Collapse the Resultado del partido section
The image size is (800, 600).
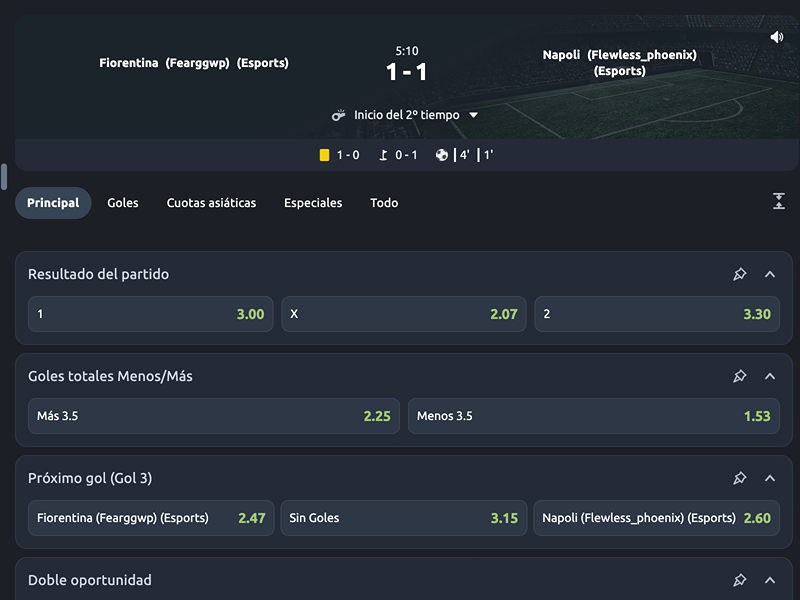tap(770, 274)
